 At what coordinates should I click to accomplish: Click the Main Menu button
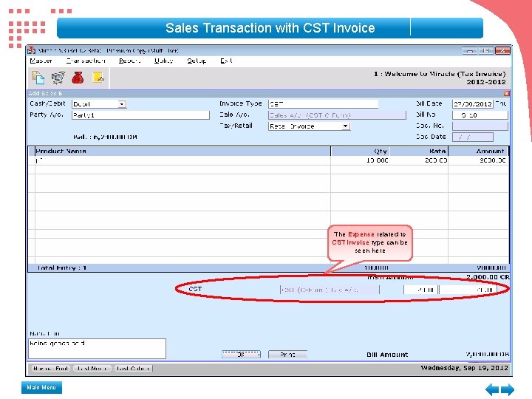[x=41, y=387]
